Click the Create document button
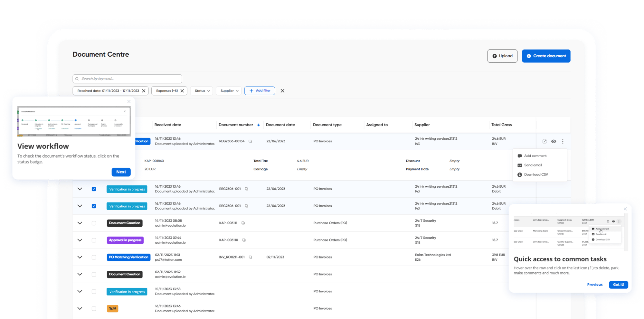Screen dimensions: 644x319 tap(546, 56)
